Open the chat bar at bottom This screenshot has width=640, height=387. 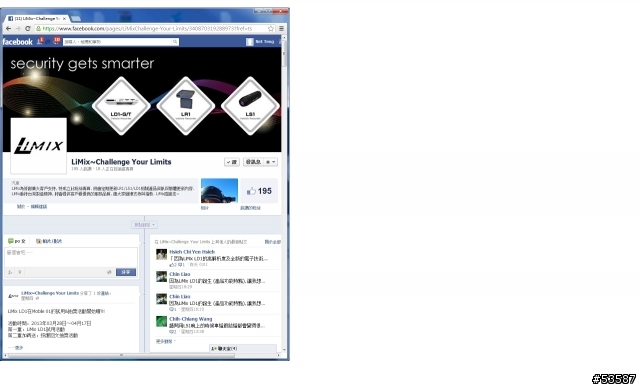243,349
